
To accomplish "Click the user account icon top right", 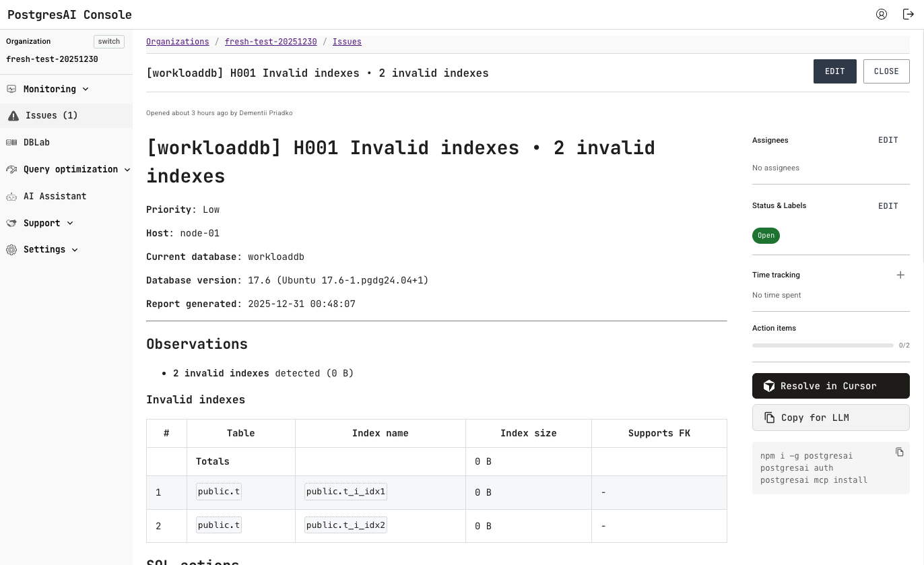I will coord(882,14).
